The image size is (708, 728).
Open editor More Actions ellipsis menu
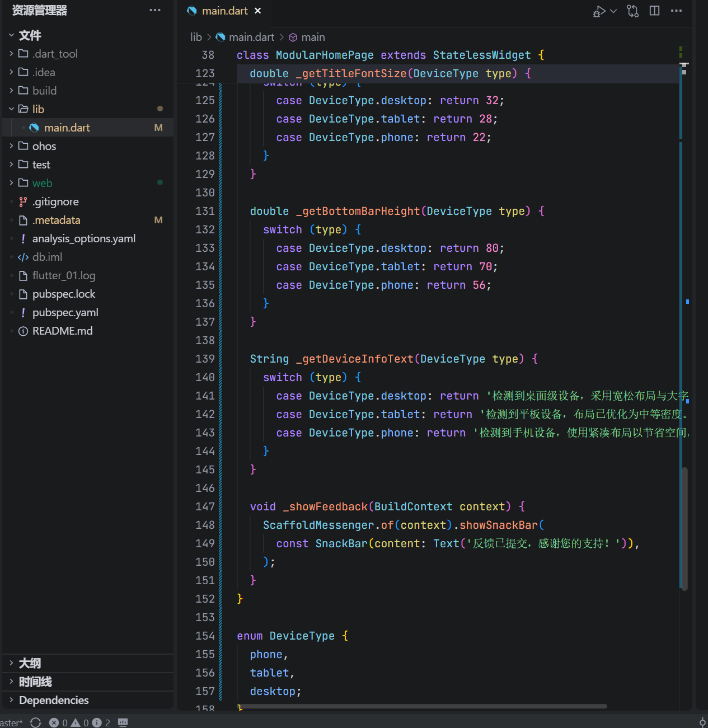point(676,11)
